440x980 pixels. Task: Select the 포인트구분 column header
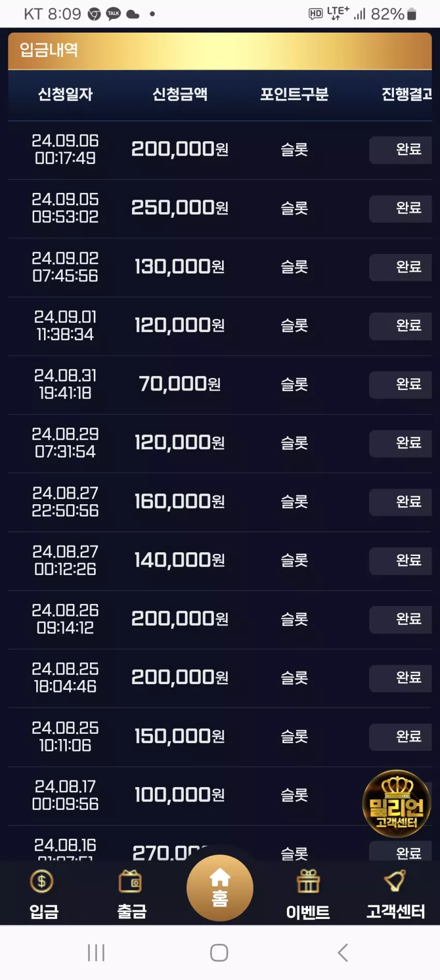[x=294, y=94]
